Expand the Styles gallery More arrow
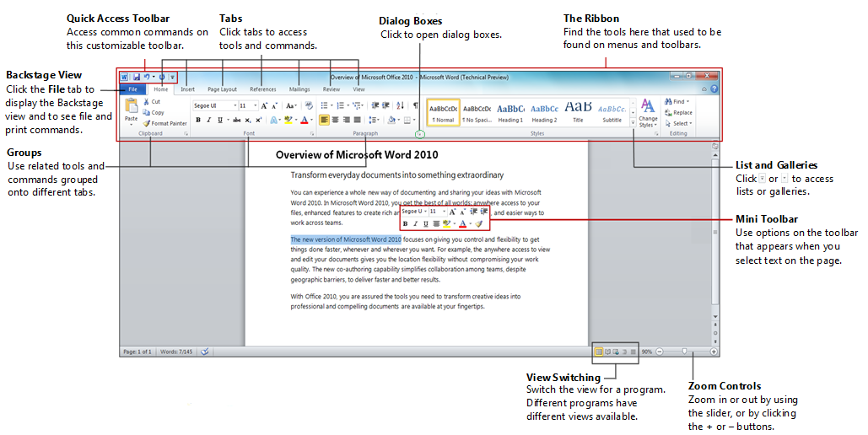This screenshot has width=868, height=435. click(x=633, y=123)
